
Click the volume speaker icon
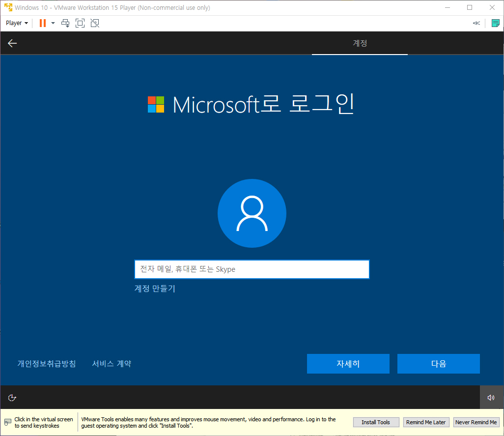coord(491,398)
